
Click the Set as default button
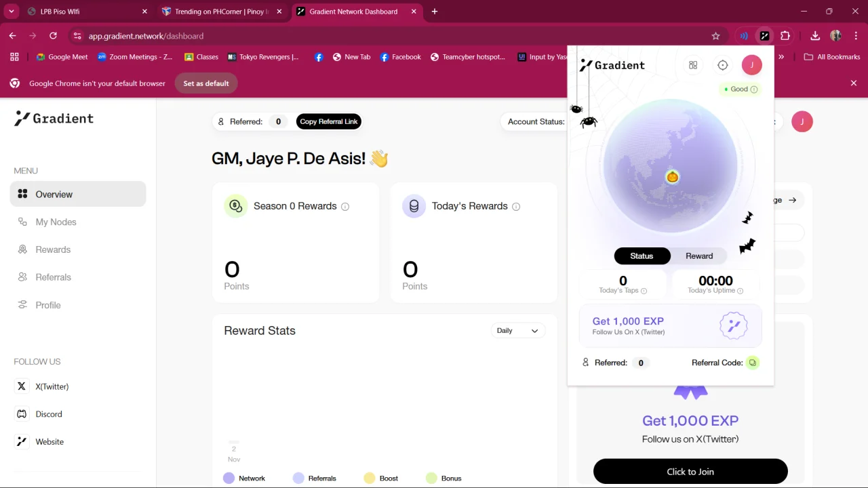click(206, 83)
